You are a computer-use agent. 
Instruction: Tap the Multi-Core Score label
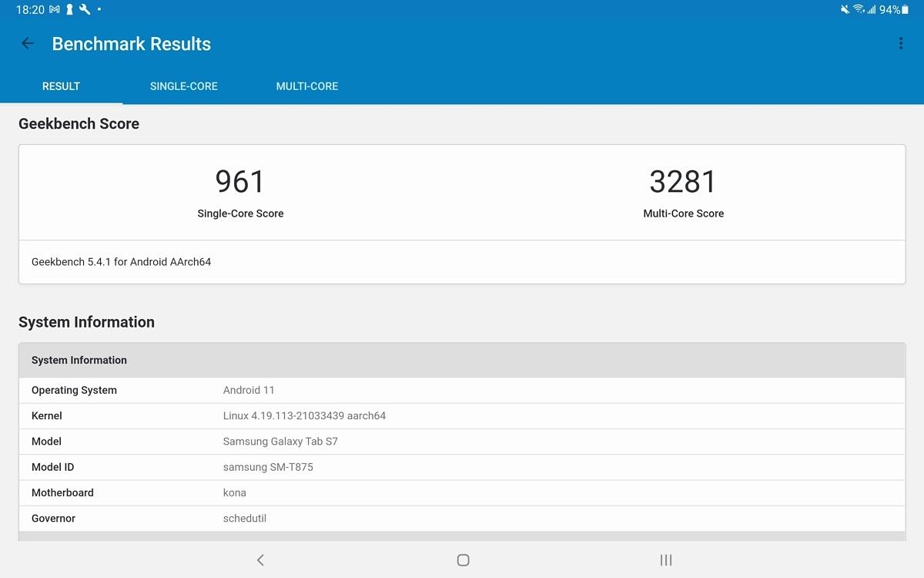point(684,213)
